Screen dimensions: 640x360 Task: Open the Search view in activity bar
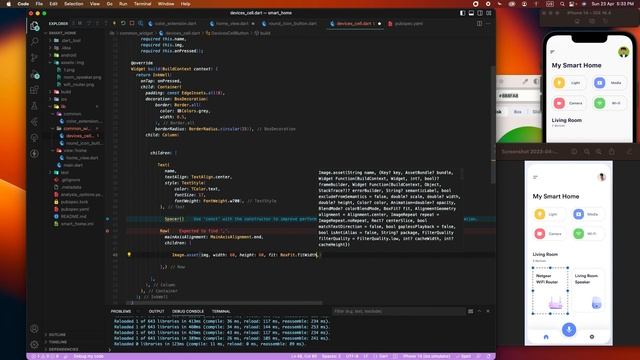(35, 41)
